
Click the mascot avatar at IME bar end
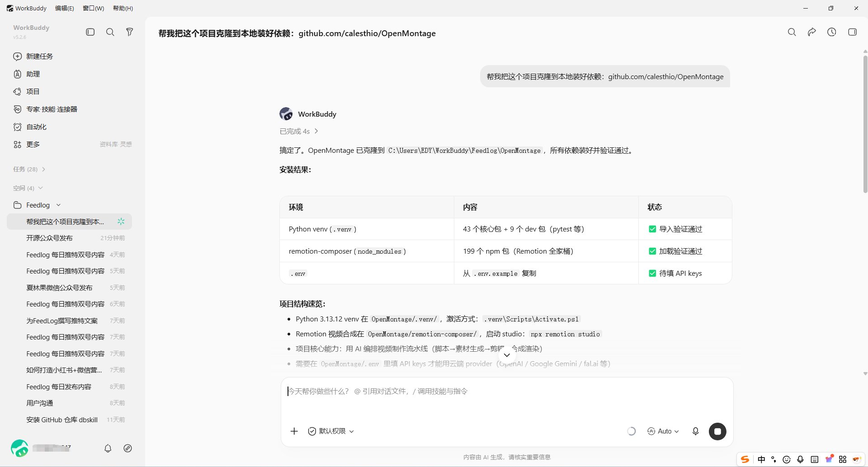tap(857, 459)
